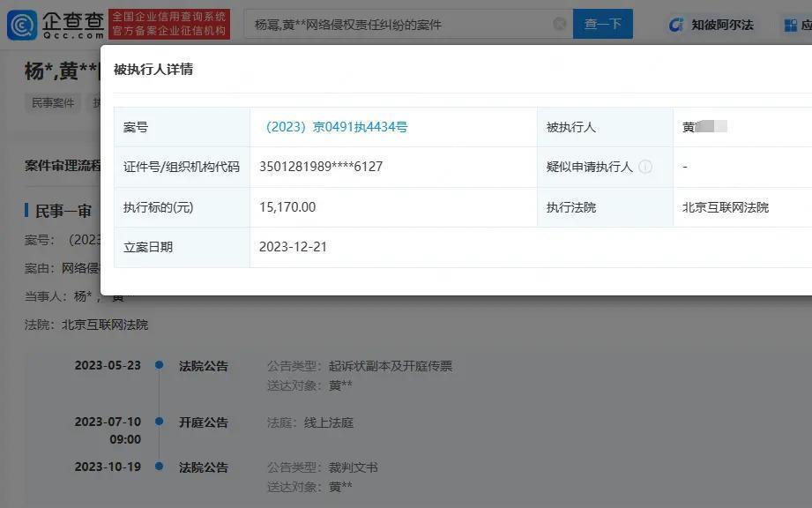Clear the search text via the x icon
The width and height of the screenshot is (812, 508).
pyautogui.click(x=558, y=24)
